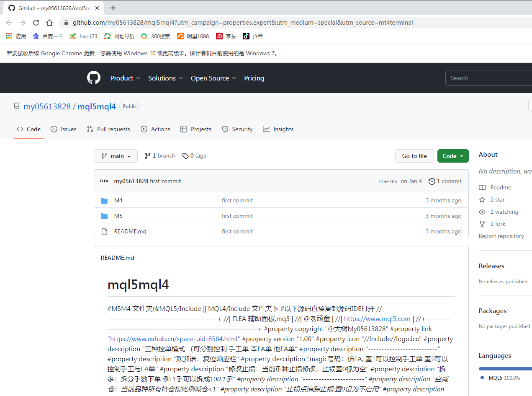
Task: Switch to the Pull requests tab
Action: pyautogui.click(x=108, y=129)
